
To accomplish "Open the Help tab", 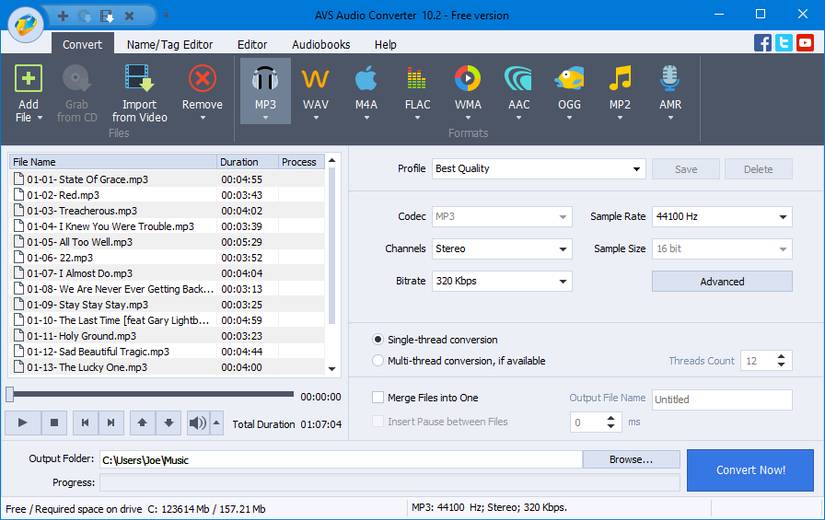I will coord(385,44).
